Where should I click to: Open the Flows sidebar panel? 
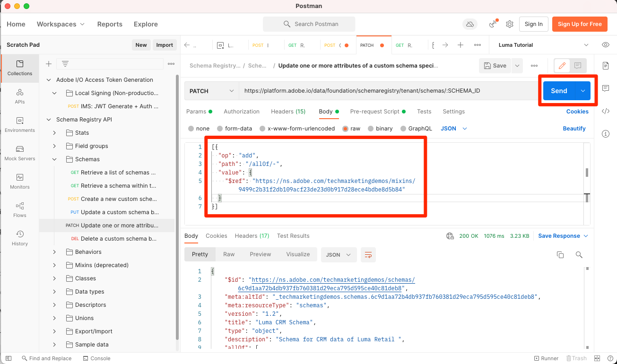(20, 210)
